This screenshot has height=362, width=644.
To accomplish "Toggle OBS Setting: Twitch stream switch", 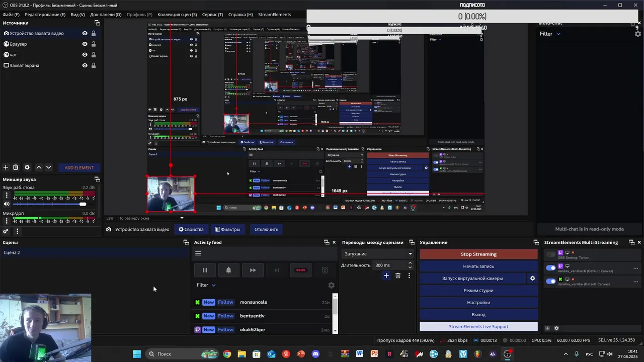I will point(551,255).
